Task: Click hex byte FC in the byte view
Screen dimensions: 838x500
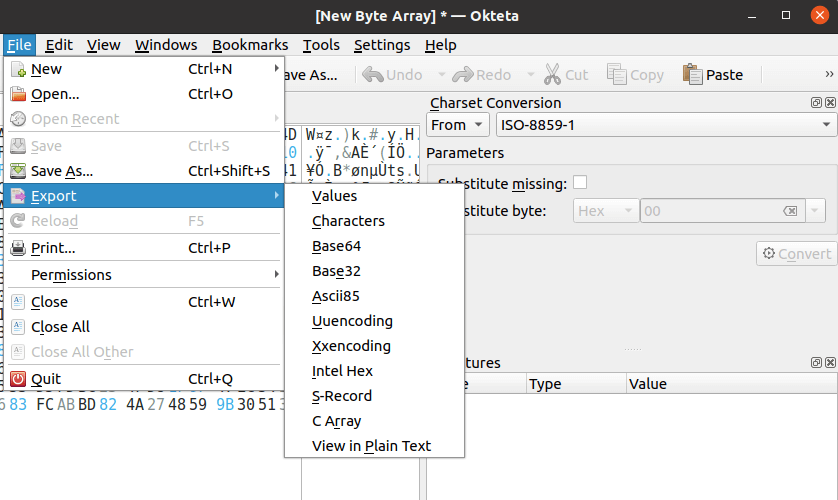Action: tap(45, 404)
